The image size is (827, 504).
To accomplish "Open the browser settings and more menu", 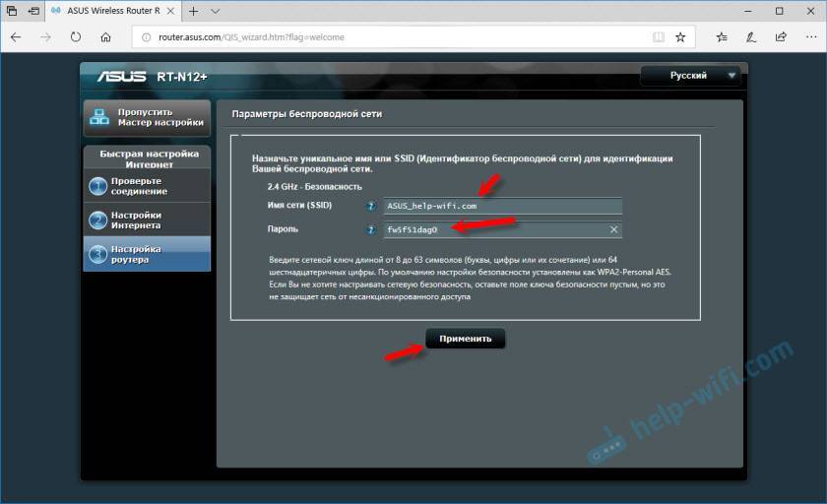I will click(x=808, y=37).
